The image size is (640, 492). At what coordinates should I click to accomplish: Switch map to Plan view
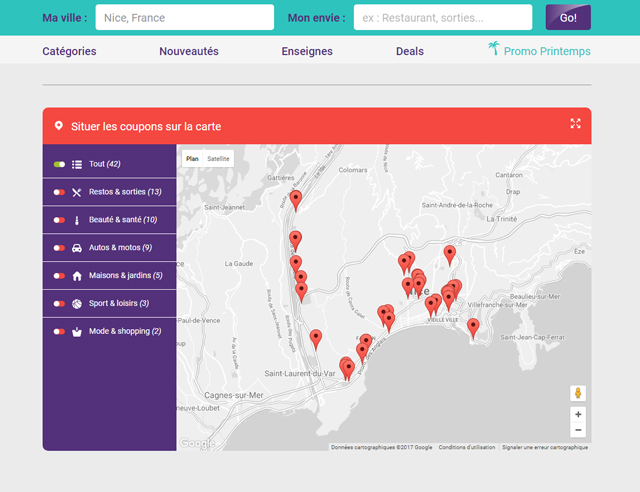click(192, 158)
